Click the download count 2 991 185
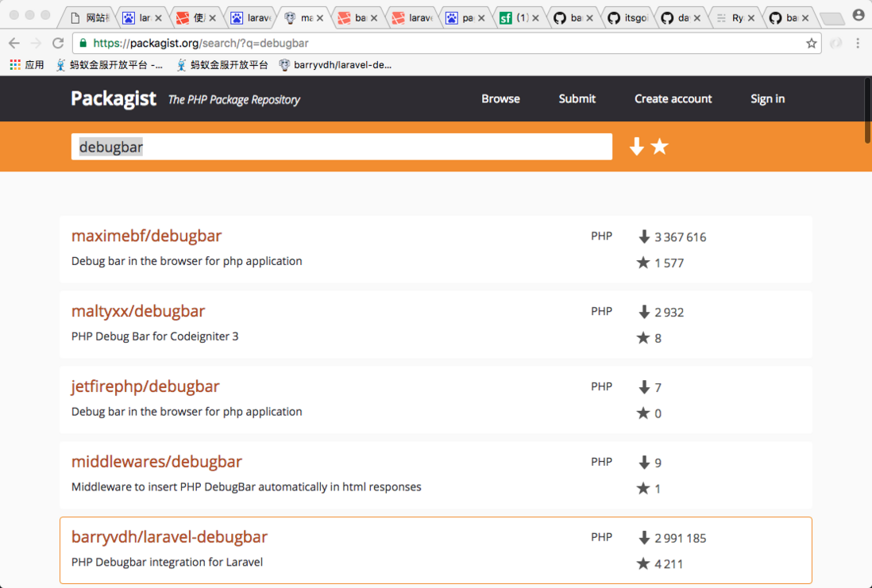 click(680, 538)
